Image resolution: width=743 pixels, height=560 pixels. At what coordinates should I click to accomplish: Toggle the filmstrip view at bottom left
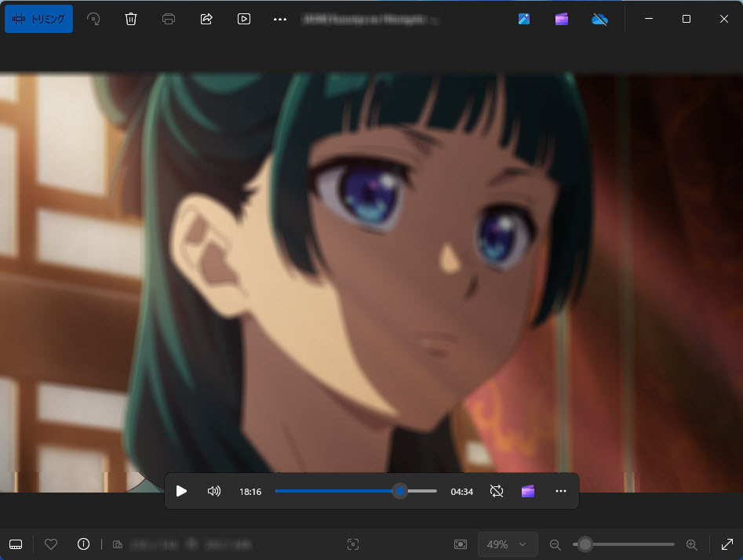click(16, 544)
